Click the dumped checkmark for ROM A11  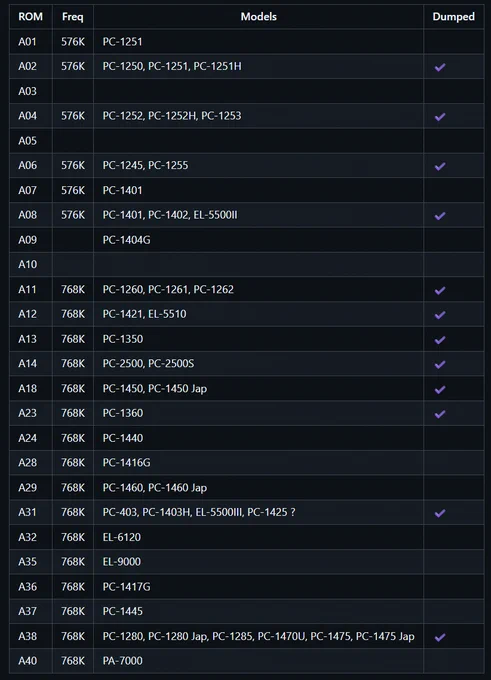pyautogui.click(x=440, y=290)
